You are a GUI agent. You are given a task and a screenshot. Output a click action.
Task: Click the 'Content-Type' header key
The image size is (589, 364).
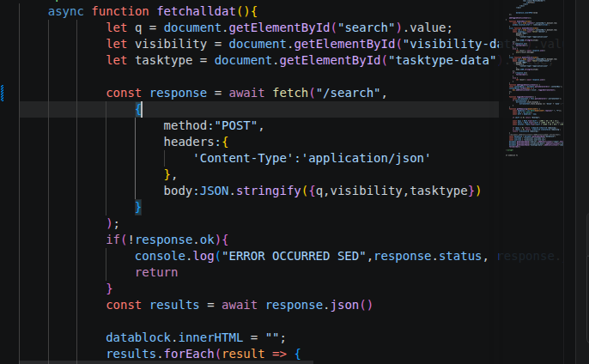243,158
